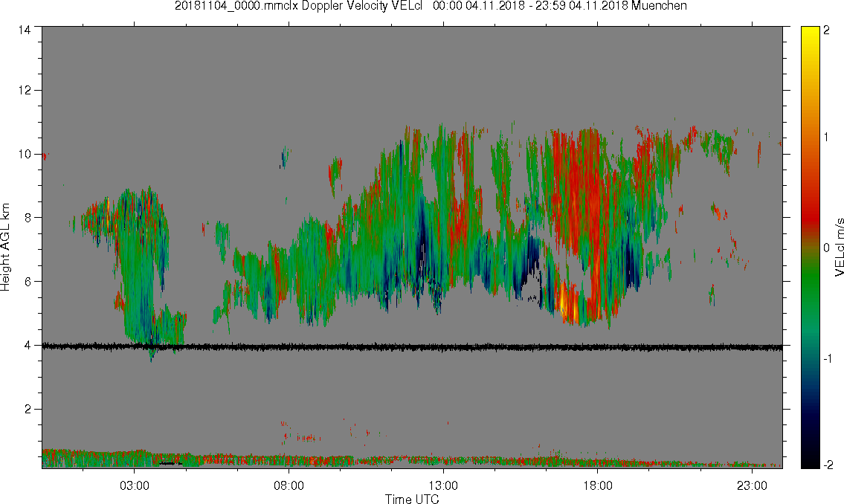Click the colorbar label '0'
844x504 pixels.
(x=826, y=248)
